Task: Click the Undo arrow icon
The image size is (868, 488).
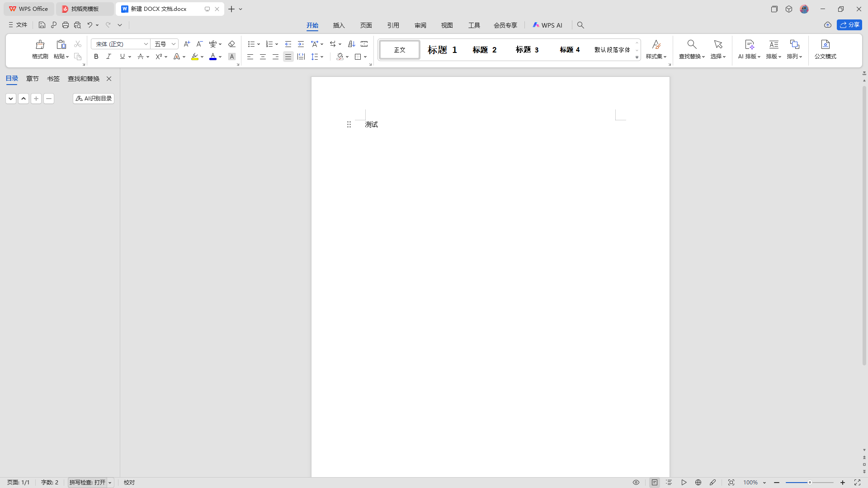Action: click(90, 25)
